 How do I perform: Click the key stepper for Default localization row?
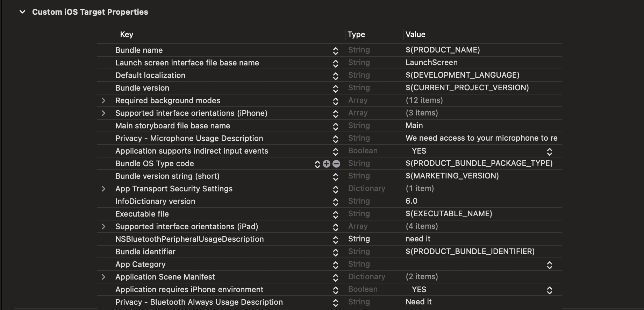(x=335, y=76)
